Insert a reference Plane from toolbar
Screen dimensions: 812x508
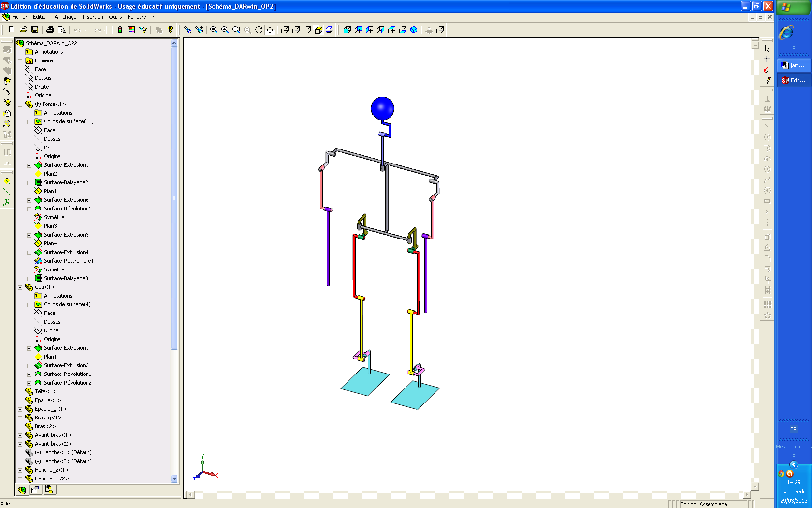point(6,181)
